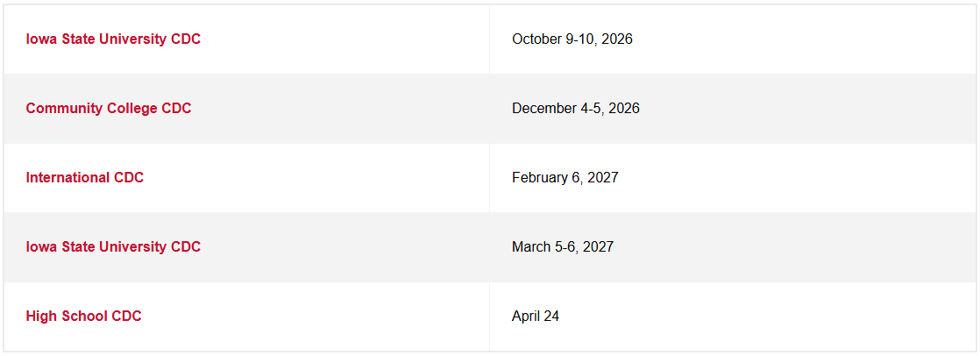This screenshot has height=356, width=980.
Task: Open the Iowa State University CDC October link
Action: tap(113, 39)
